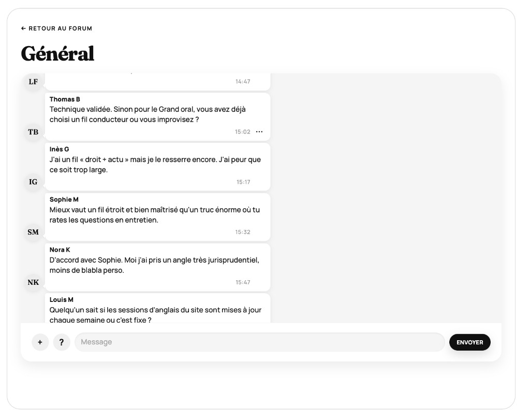The height and width of the screenshot is (420, 530).
Task: Click the IG avatar for Inès G
Action: coord(33,182)
